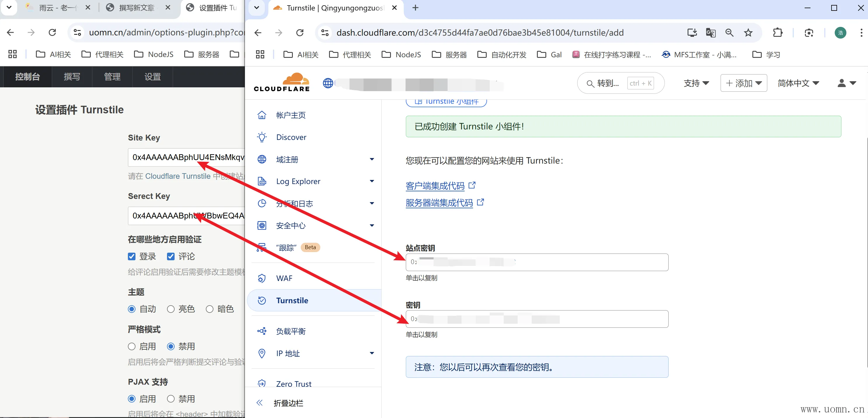Screen dimensions: 868x418
Task: Select the 暗色 theme radio button
Action: 210,309
